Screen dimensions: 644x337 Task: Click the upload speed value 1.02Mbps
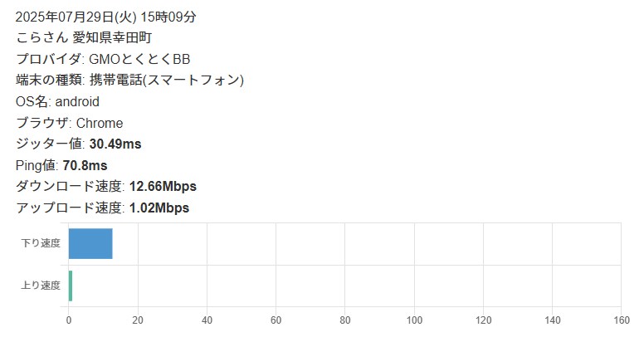pos(159,208)
